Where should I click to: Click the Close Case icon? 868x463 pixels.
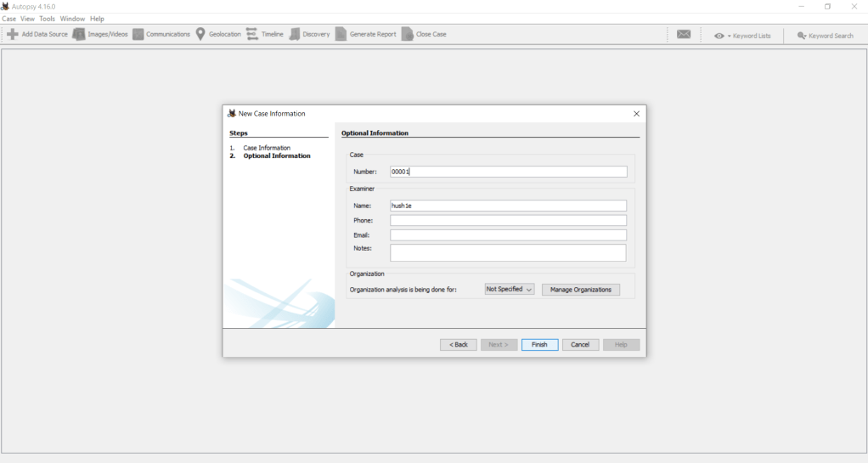(408, 34)
